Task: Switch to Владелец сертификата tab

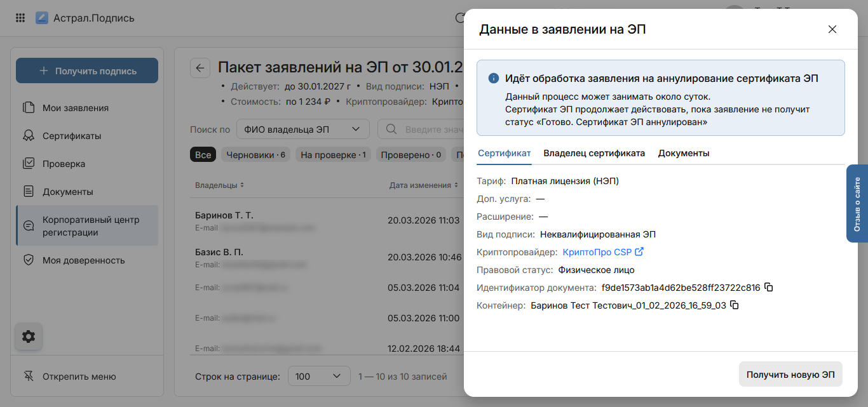Action: [x=593, y=153]
